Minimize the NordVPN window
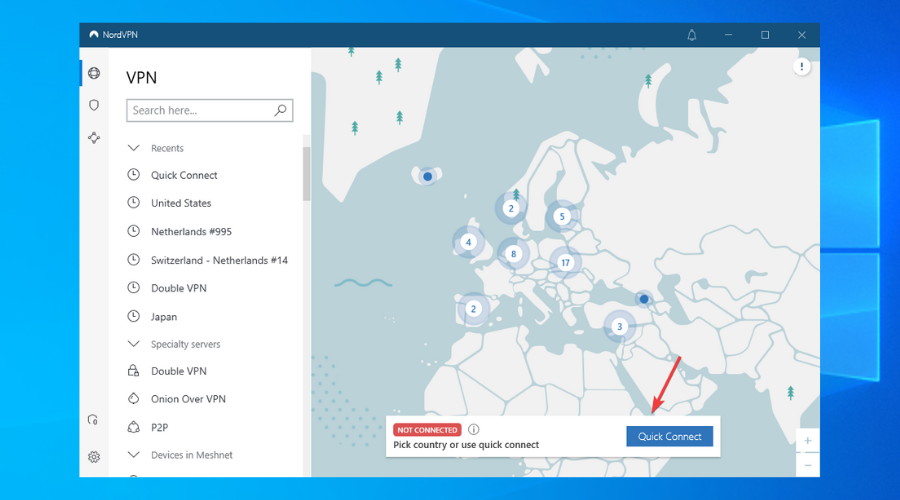900x500 pixels. coord(728,35)
